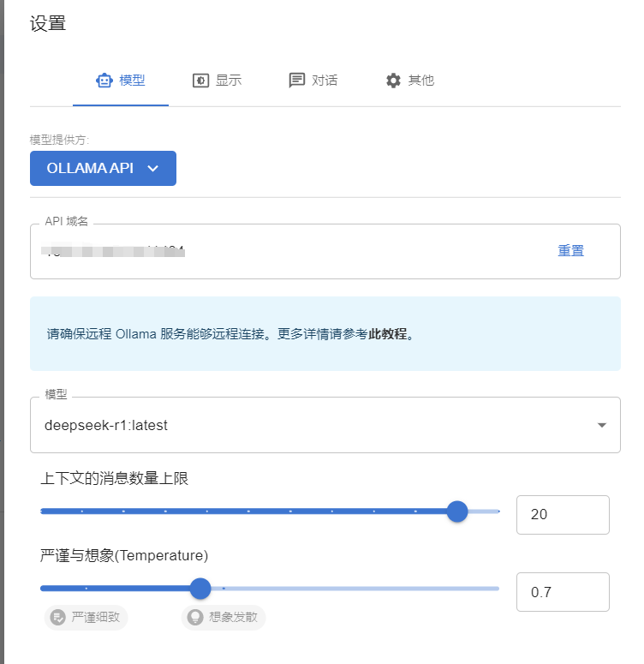The height and width of the screenshot is (664, 644).
Task: Choose the 严谨细致 preset chip
Action: click(x=86, y=618)
